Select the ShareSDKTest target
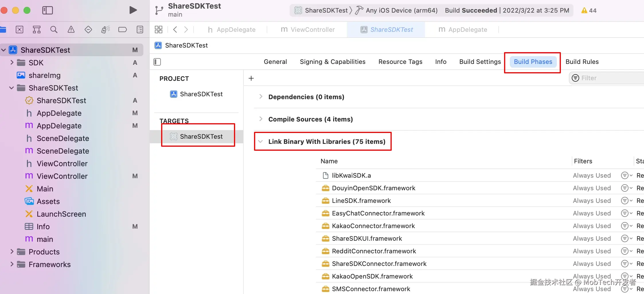 point(201,136)
